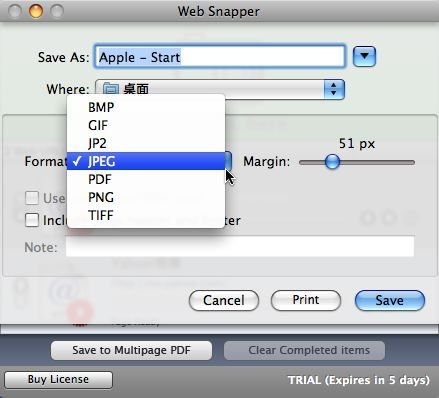
Task: Cancel the save dialog
Action: pyautogui.click(x=224, y=300)
